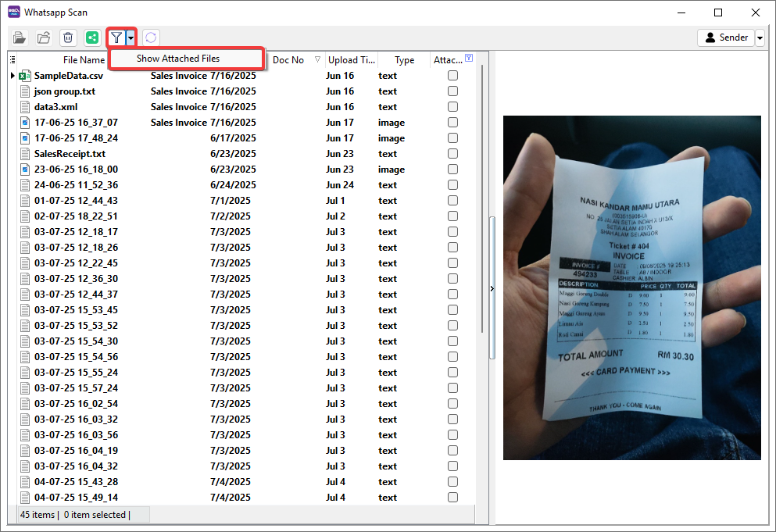Click the image icon of 17-06-25 17_48_24
Screen dimensions: 776x532
tap(25, 138)
